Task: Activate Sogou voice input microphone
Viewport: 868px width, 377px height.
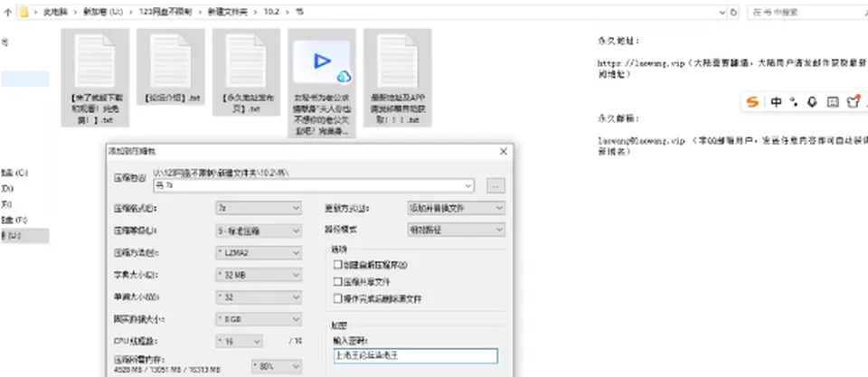Action: tap(812, 102)
